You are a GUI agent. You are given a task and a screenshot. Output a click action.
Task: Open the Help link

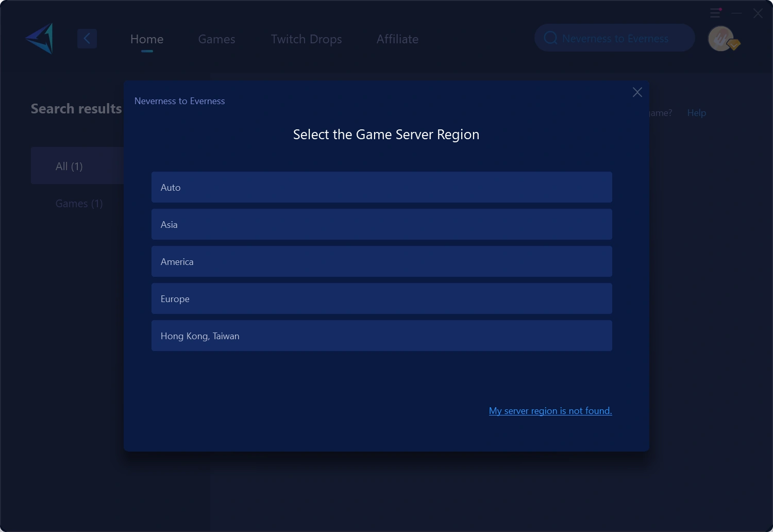(x=696, y=113)
